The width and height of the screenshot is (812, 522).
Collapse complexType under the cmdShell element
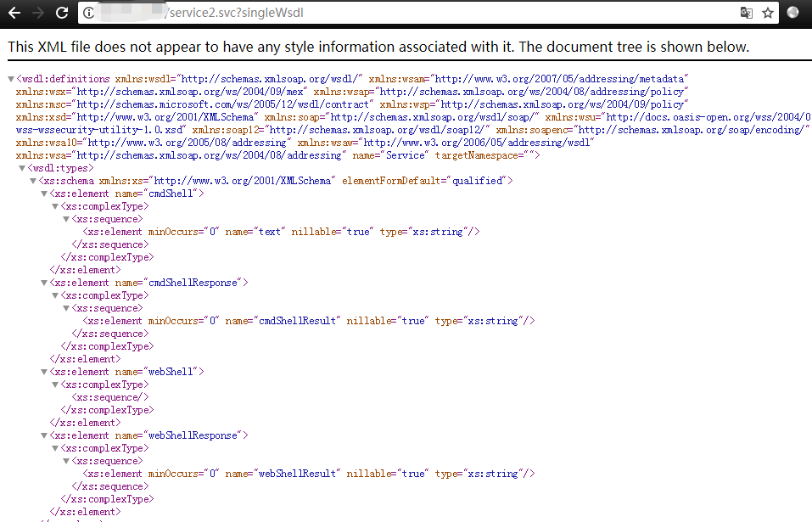coord(55,206)
